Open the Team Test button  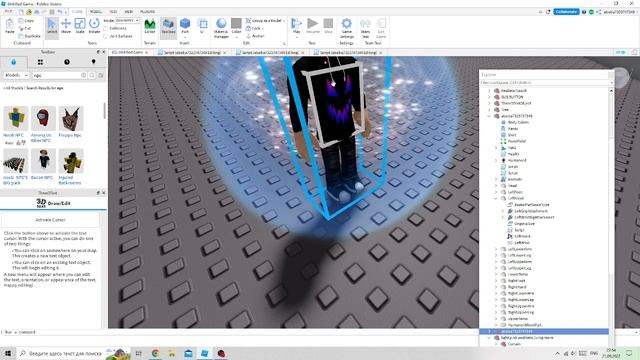click(x=365, y=27)
